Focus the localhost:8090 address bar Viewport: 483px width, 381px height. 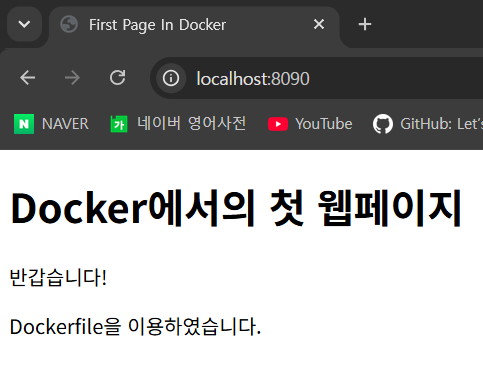[x=317, y=78]
